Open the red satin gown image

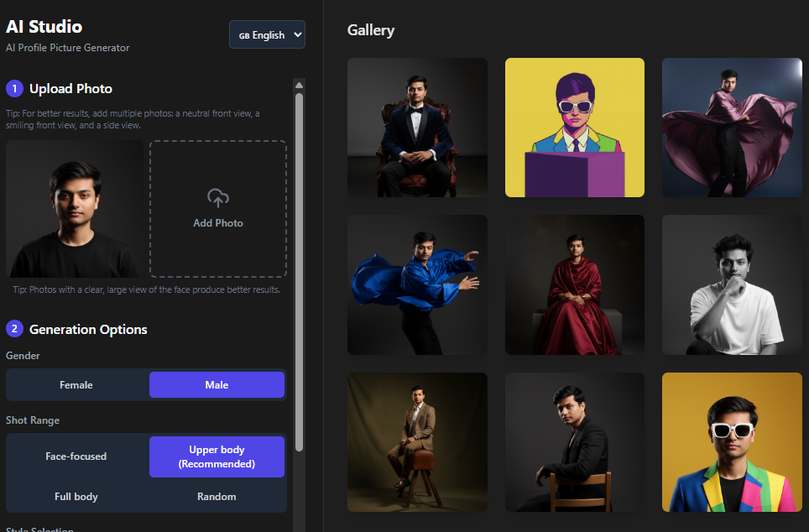click(x=575, y=284)
